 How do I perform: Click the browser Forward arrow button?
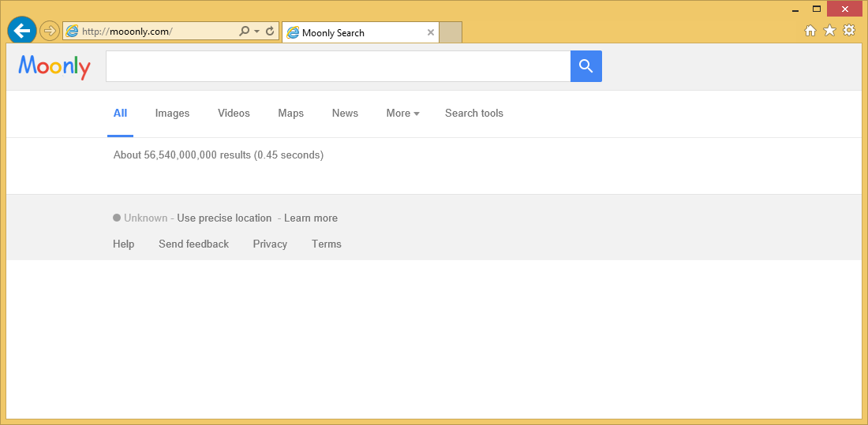point(50,32)
